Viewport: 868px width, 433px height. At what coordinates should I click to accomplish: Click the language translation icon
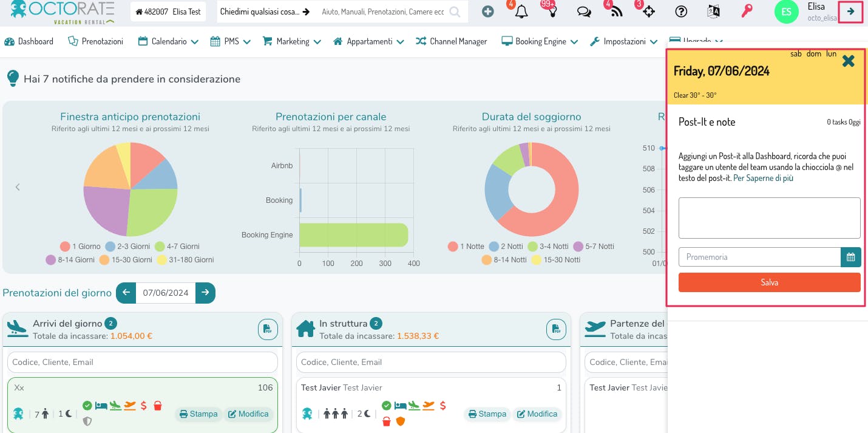[714, 12]
